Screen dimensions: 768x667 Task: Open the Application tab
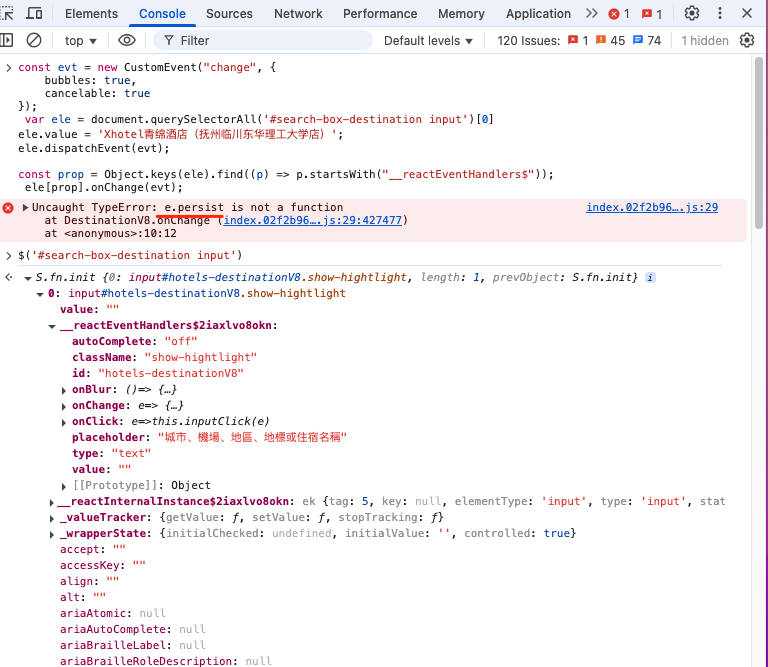(x=538, y=14)
